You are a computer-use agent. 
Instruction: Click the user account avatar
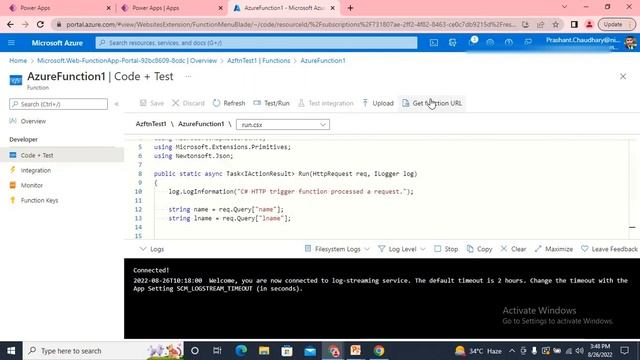click(631, 42)
